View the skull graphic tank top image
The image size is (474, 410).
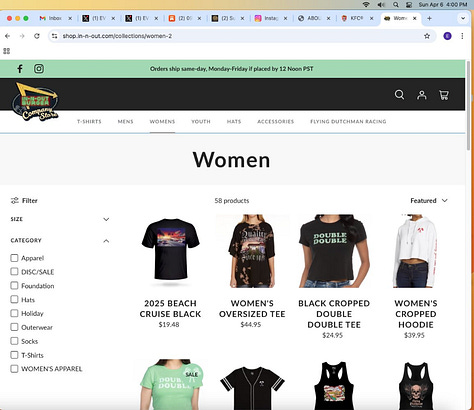[415, 386]
